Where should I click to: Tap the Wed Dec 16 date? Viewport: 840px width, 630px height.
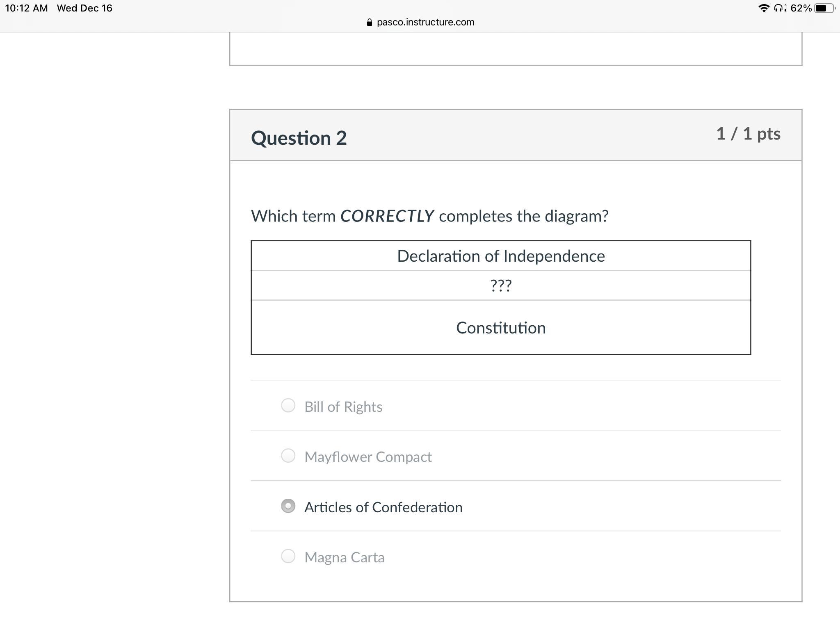pos(84,8)
